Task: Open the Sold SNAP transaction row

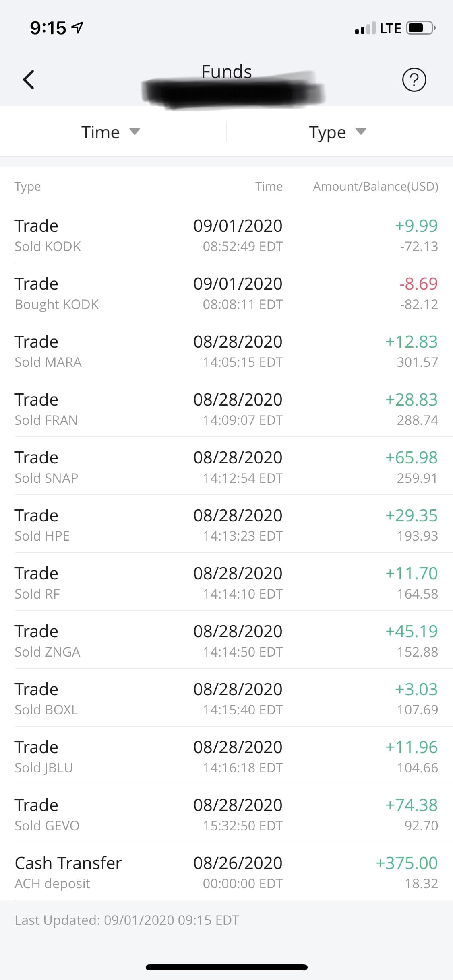Action: [226, 467]
